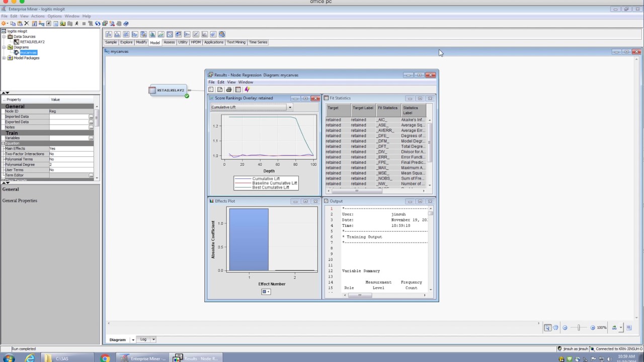The width and height of the screenshot is (644, 362).
Task: Click the Variables ellipsis button
Action: pyautogui.click(x=91, y=138)
